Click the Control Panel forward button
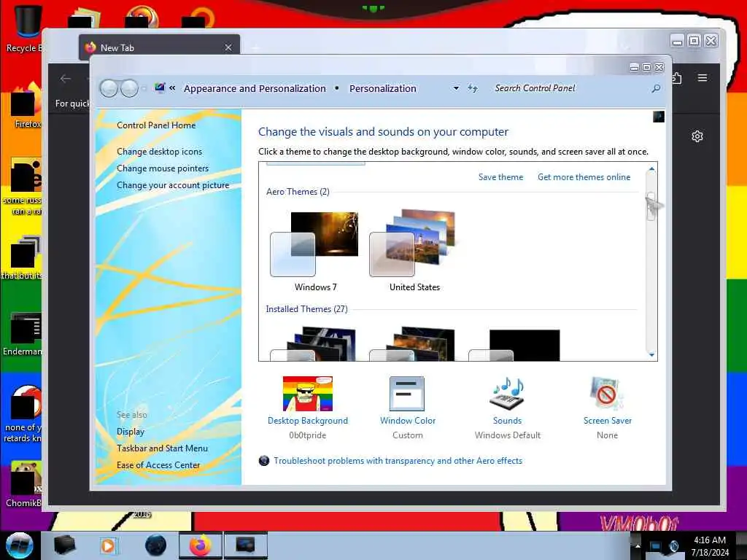Image resolution: width=747 pixels, height=560 pixels. [x=129, y=88]
